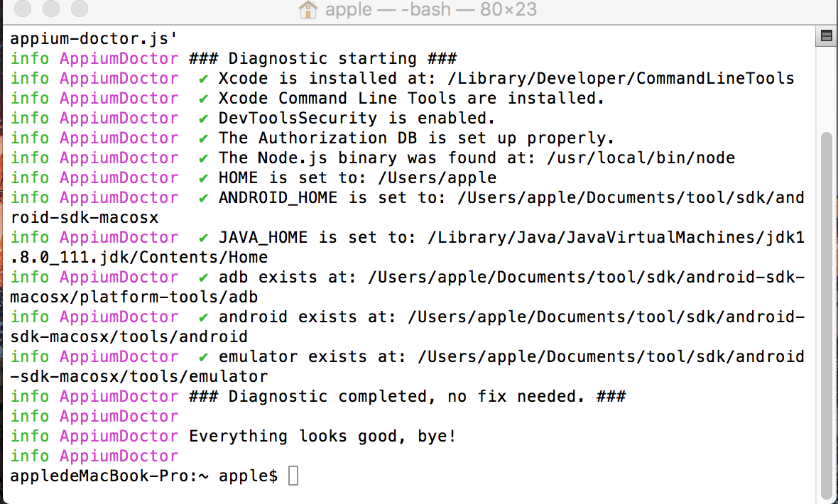Close the terminal window with leftmost button

coord(23,8)
